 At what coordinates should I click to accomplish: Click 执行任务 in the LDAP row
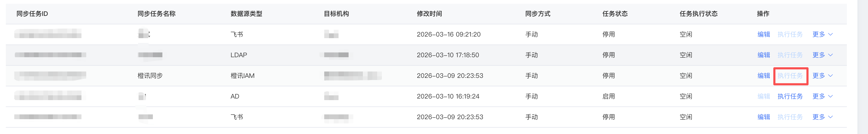tap(790, 55)
